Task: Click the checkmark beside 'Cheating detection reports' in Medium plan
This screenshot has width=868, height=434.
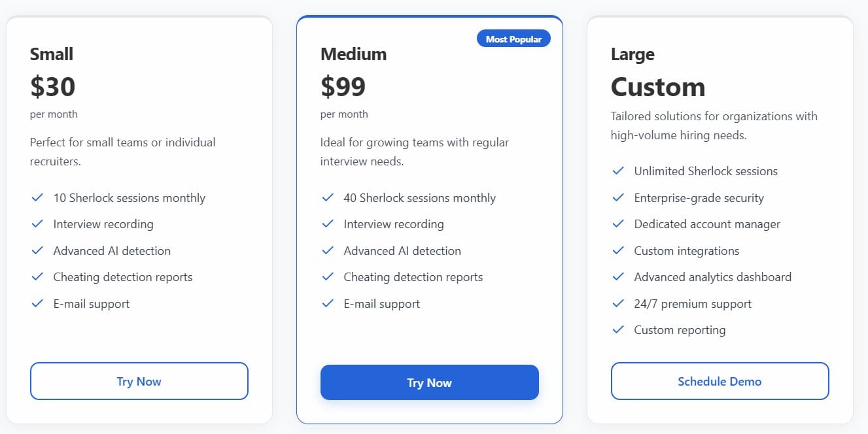Action: [328, 276]
